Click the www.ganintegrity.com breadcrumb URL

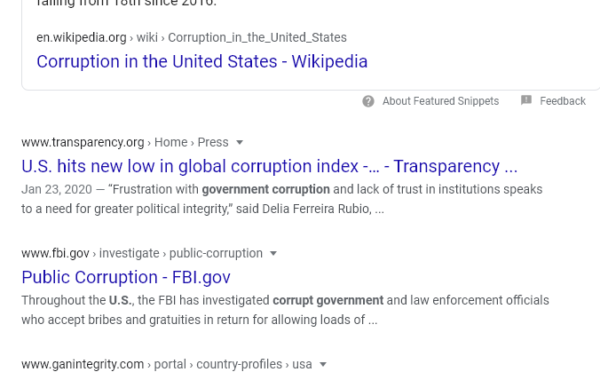pyautogui.click(x=83, y=364)
